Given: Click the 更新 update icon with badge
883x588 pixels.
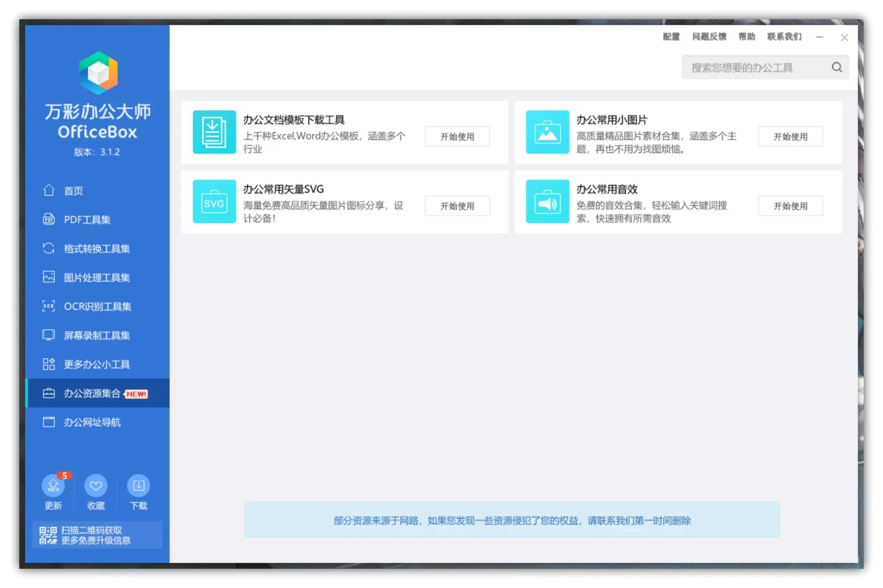Looking at the screenshot, I should (x=54, y=485).
